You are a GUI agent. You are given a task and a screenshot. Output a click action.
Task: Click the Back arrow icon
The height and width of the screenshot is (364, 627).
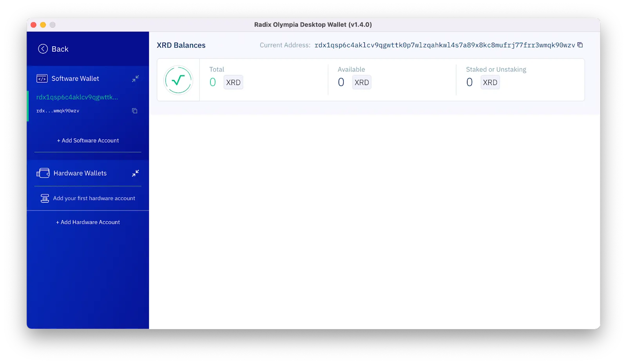43,49
